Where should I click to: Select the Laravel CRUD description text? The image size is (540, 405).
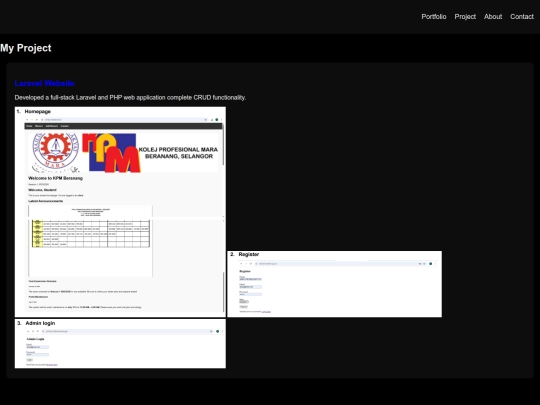coord(130,97)
